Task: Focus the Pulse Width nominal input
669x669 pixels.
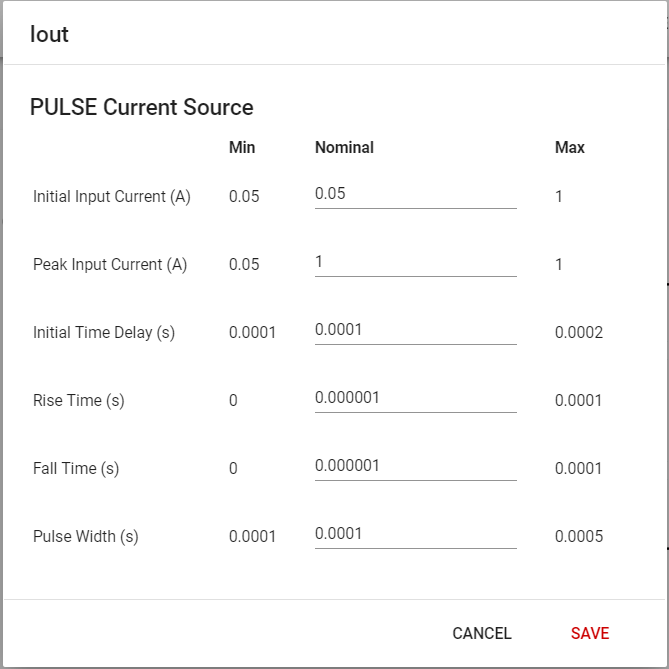Action: tap(415, 534)
